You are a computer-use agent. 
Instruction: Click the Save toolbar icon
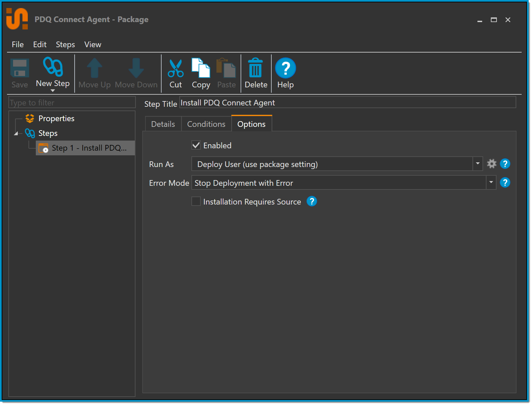point(20,68)
